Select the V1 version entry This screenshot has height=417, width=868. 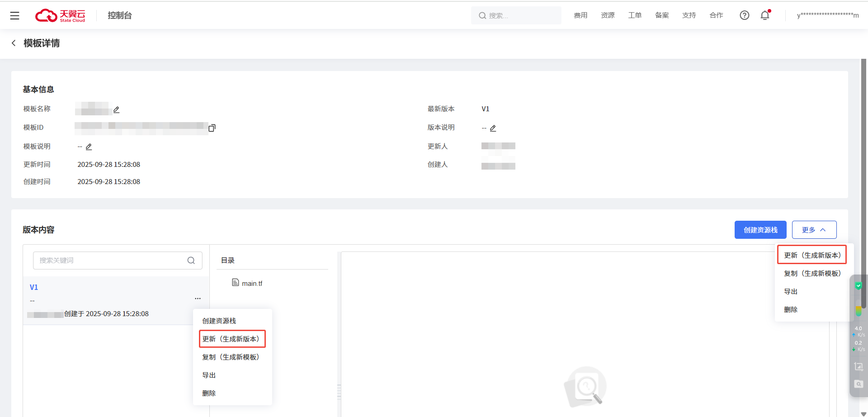click(116, 300)
